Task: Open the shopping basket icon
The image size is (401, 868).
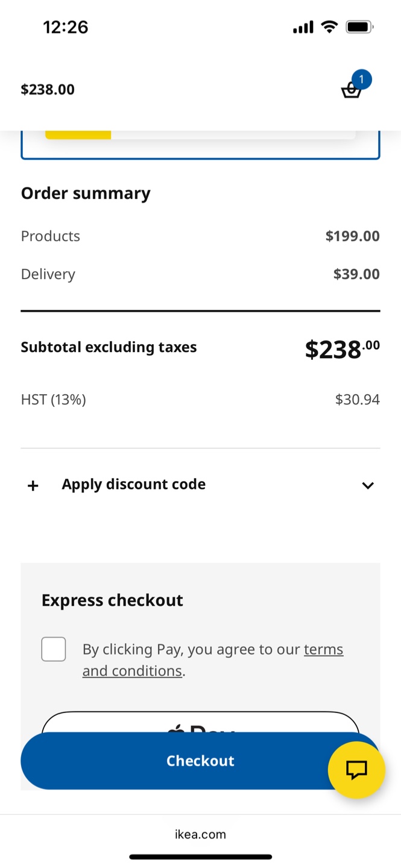Action: point(351,90)
